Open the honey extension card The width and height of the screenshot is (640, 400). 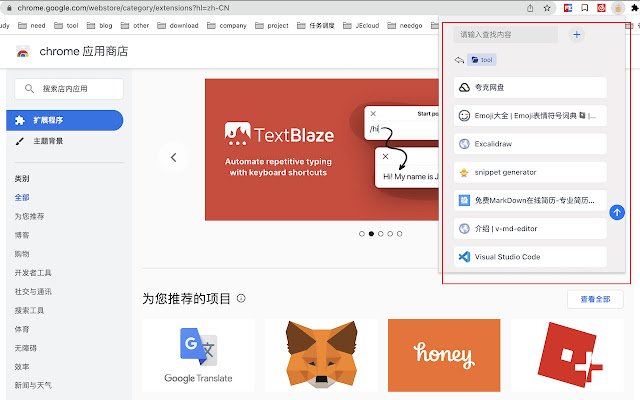point(444,355)
